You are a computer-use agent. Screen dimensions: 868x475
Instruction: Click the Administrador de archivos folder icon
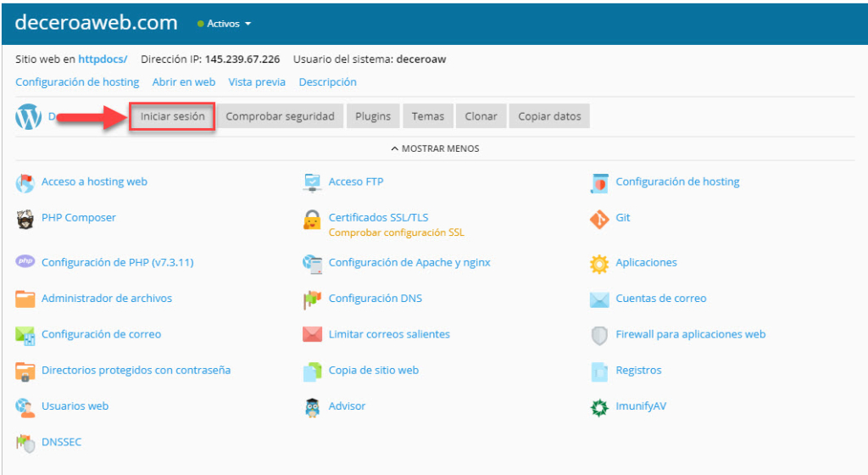[x=25, y=299]
